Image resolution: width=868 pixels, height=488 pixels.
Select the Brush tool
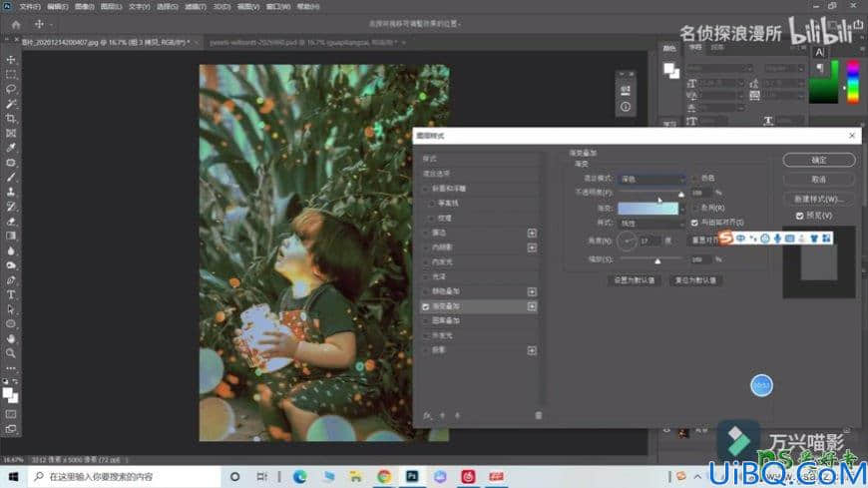coord(11,178)
